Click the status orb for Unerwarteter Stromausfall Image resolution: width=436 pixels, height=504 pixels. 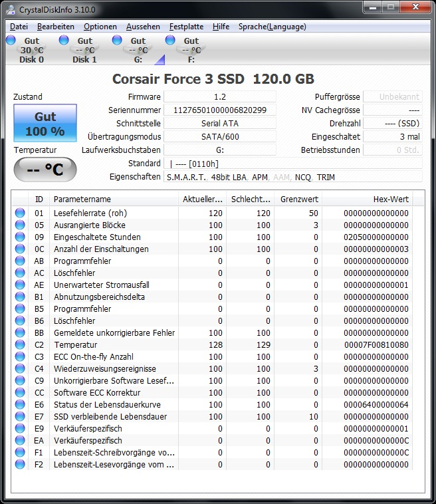(x=20, y=285)
